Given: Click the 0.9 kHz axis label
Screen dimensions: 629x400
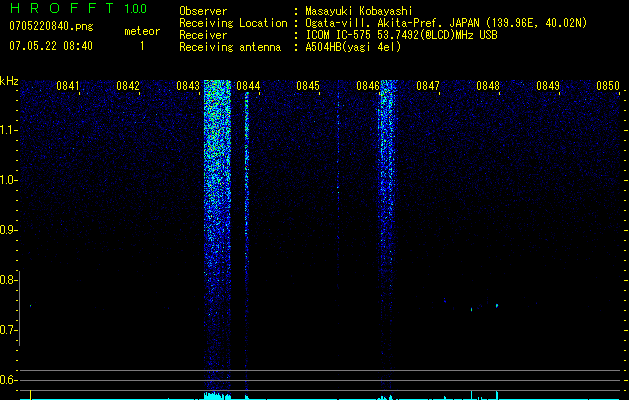Looking at the screenshot, I should tap(8, 230).
